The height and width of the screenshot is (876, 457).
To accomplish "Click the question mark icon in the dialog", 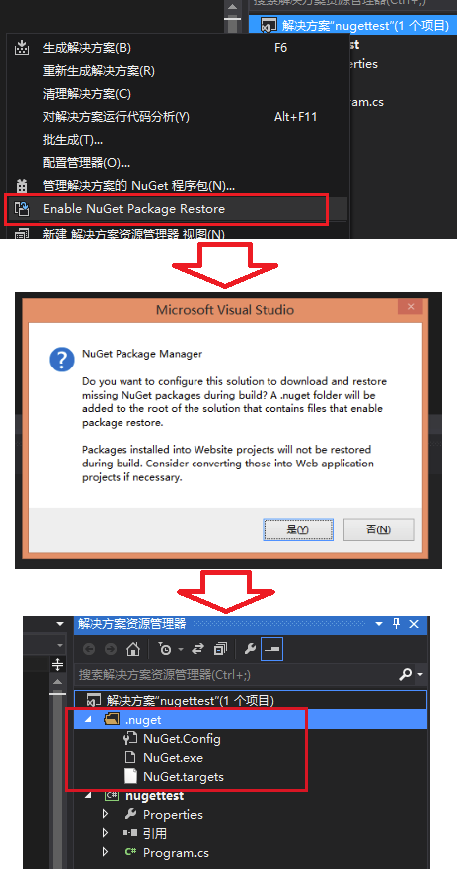I will point(61,359).
